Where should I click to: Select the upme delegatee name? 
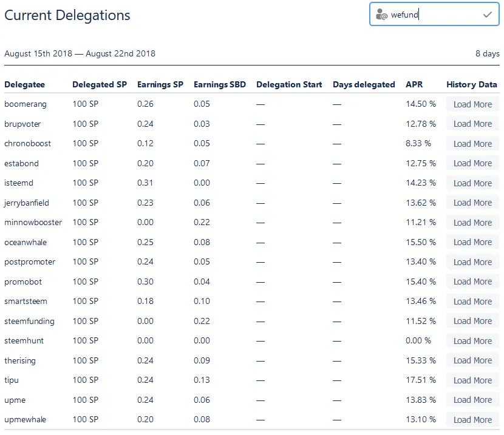pos(15,400)
